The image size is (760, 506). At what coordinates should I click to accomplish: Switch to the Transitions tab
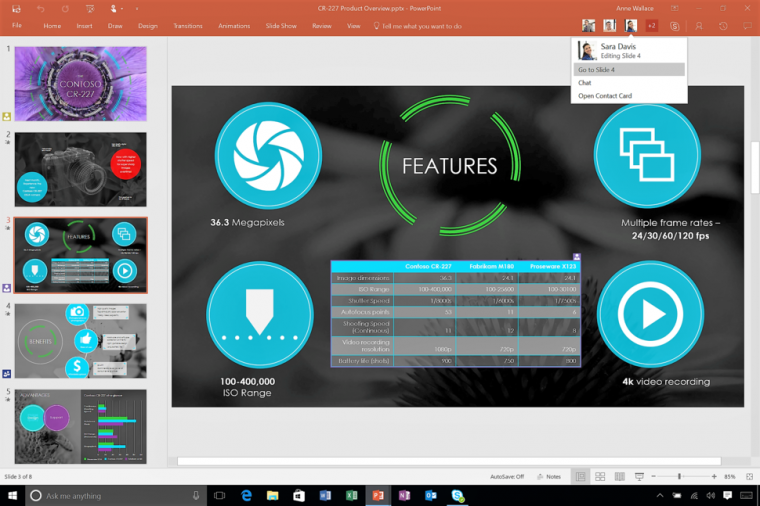tap(188, 26)
